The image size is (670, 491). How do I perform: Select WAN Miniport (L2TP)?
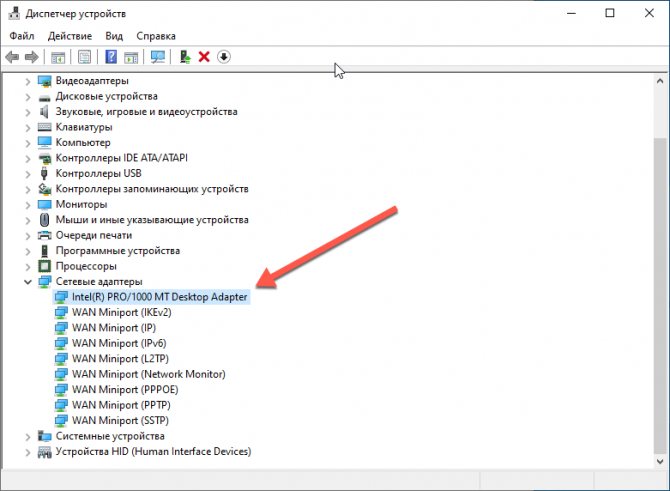click(120, 359)
